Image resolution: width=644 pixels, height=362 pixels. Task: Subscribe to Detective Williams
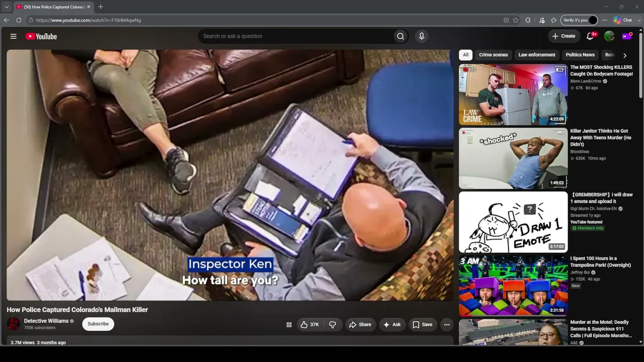pyautogui.click(x=98, y=324)
